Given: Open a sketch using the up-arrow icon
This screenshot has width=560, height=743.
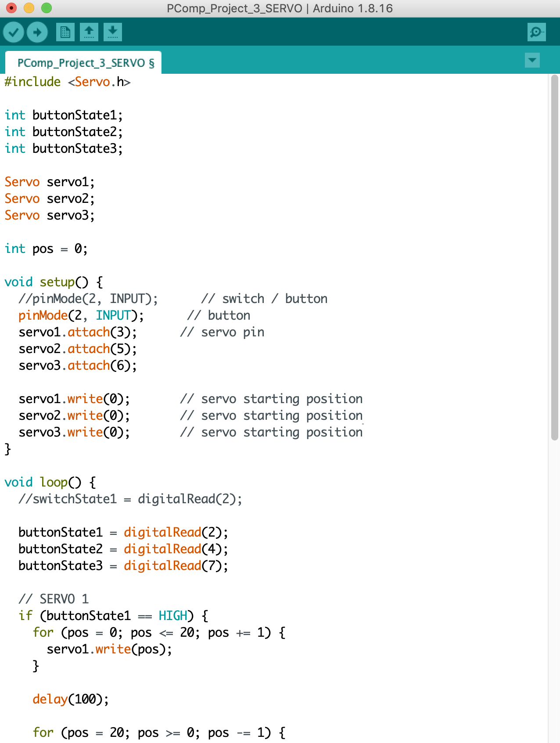Looking at the screenshot, I should [x=89, y=32].
